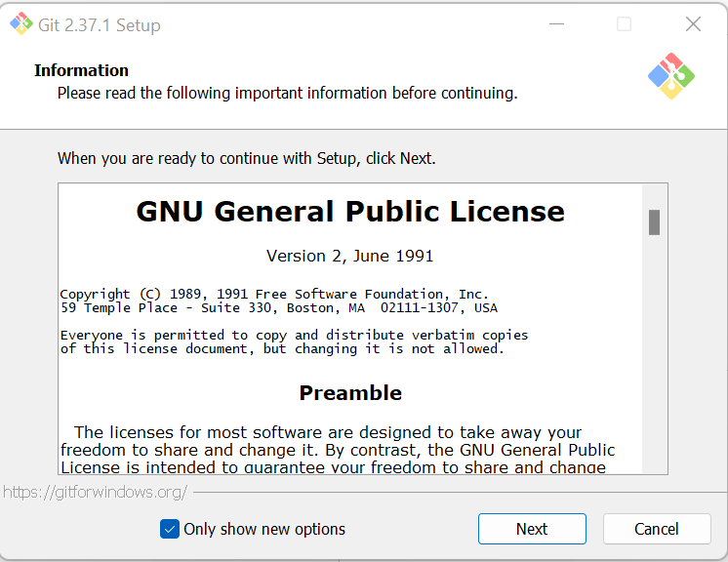Click Next to continue setup
Screen dimensions: 728x562
tap(532, 529)
